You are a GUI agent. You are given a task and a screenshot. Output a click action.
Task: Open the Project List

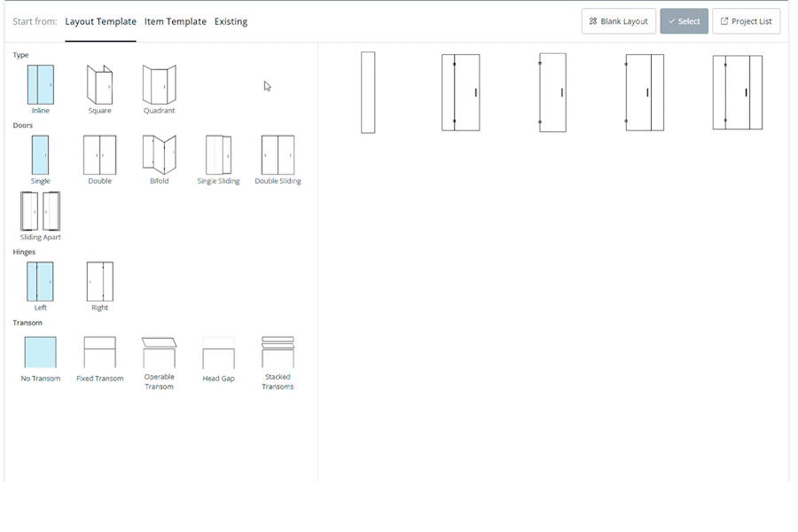click(746, 21)
